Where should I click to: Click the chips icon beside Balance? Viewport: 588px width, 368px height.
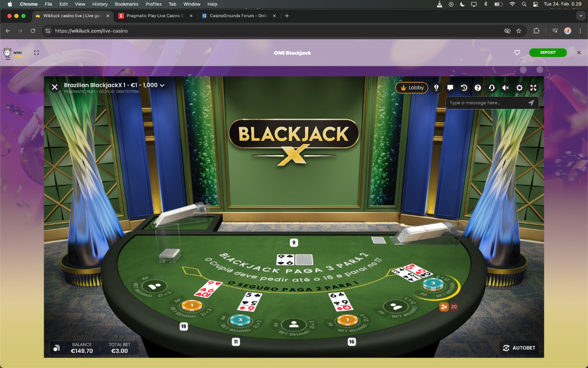click(x=57, y=348)
